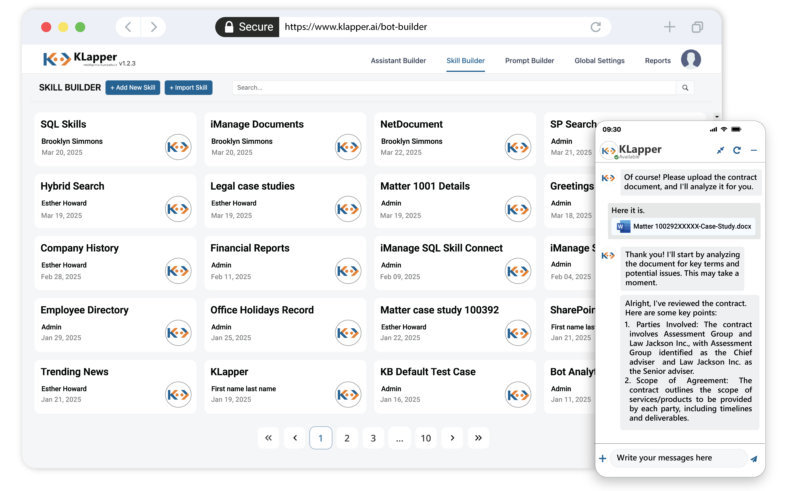Viewport: 800px width, 491px height.
Task: Jump to last page with double arrow
Action: (478, 438)
